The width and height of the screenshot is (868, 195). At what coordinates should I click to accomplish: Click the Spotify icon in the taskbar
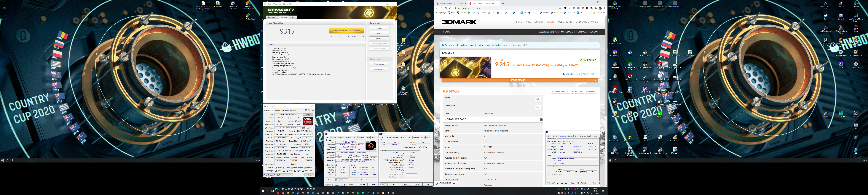point(358,193)
